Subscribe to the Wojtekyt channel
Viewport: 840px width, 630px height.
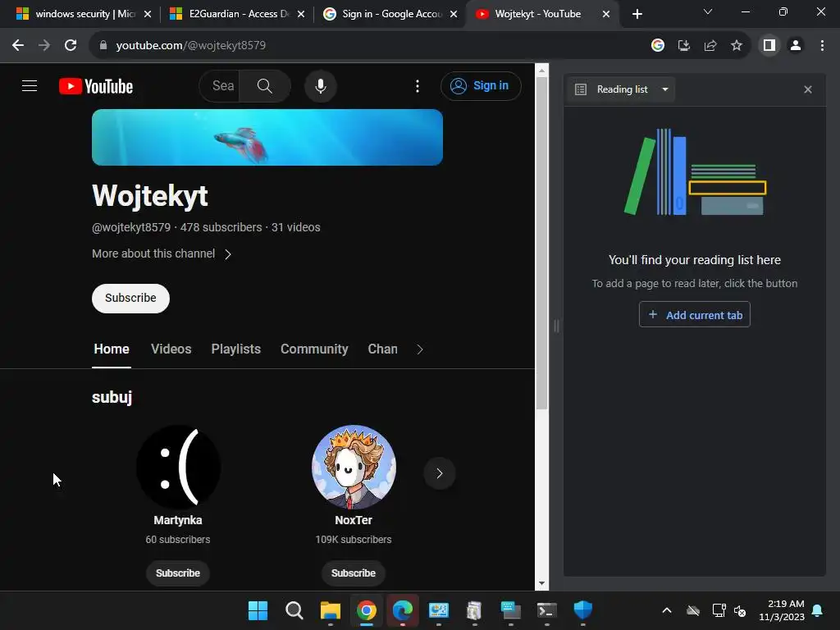point(130,299)
